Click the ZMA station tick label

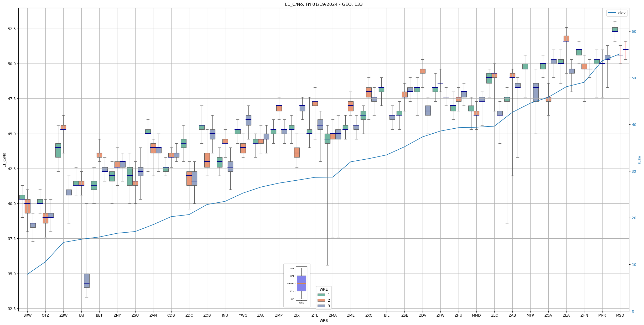pos(333,315)
